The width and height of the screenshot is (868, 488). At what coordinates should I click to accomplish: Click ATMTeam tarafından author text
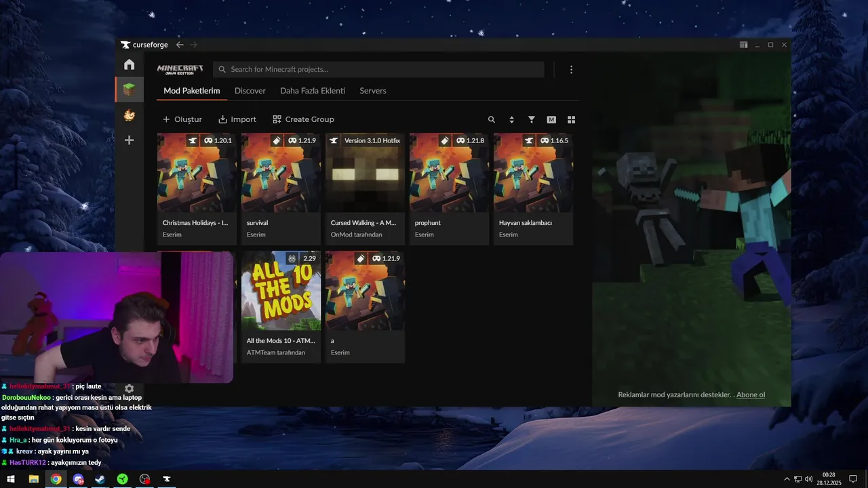tap(276, 352)
